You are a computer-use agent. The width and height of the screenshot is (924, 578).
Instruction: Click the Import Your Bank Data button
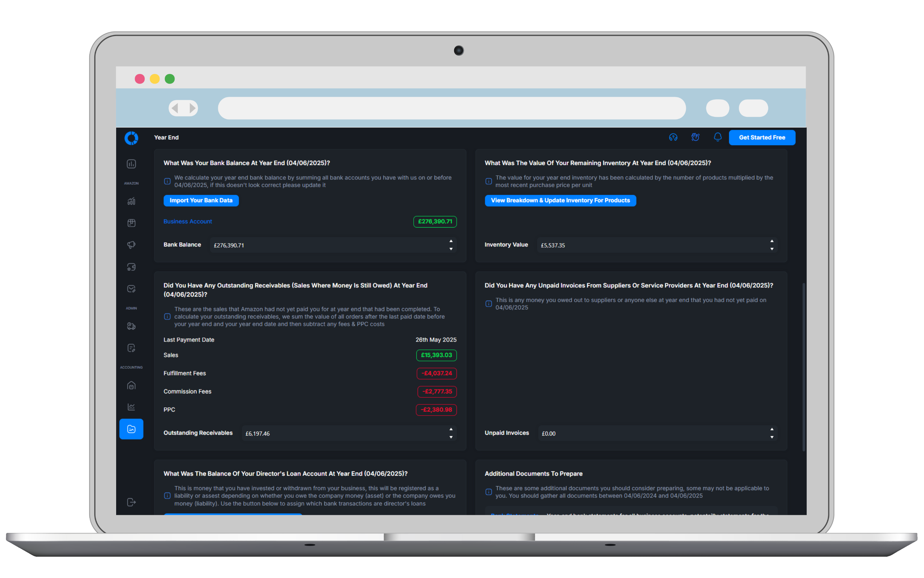201,200
